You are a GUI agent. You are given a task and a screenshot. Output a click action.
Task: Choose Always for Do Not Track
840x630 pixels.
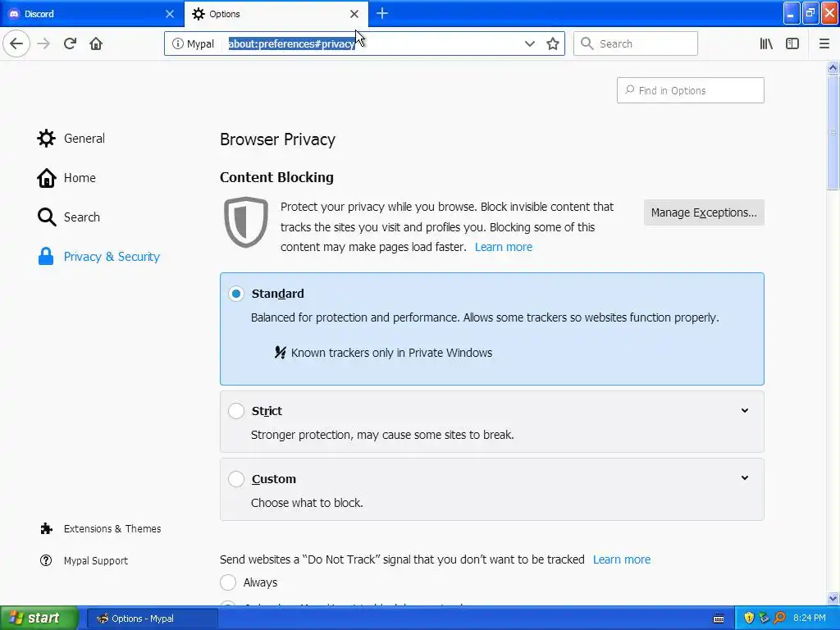(228, 582)
